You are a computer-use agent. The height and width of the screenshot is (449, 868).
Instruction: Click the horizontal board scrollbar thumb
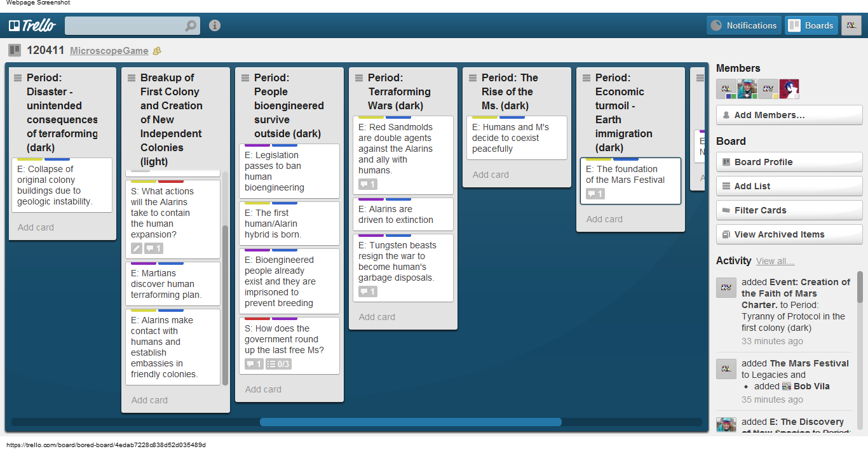click(410, 422)
